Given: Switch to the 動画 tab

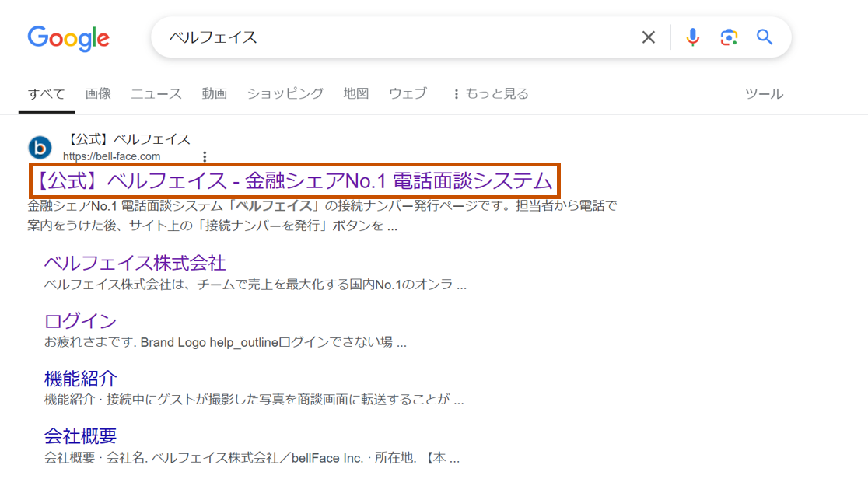Looking at the screenshot, I should 214,93.
